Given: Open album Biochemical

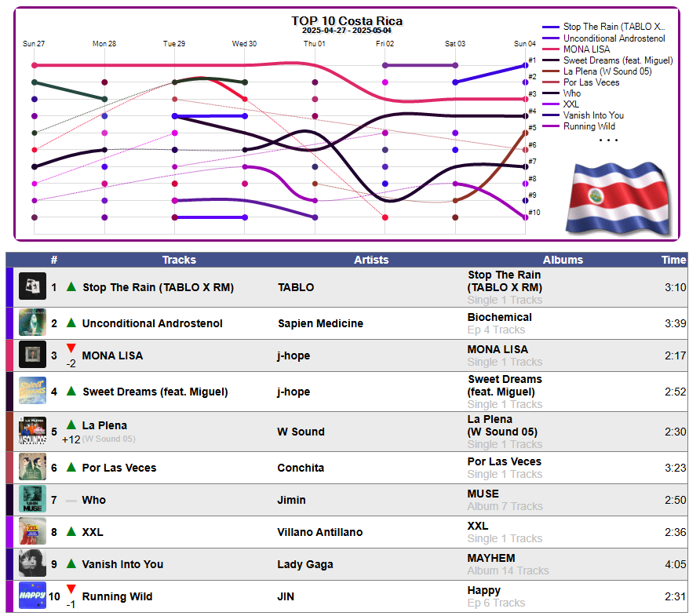Looking at the screenshot, I should [500, 317].
